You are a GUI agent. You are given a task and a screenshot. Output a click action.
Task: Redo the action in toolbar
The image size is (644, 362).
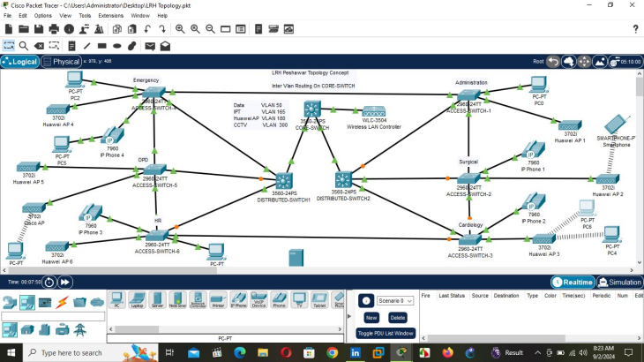pos(162,29)
